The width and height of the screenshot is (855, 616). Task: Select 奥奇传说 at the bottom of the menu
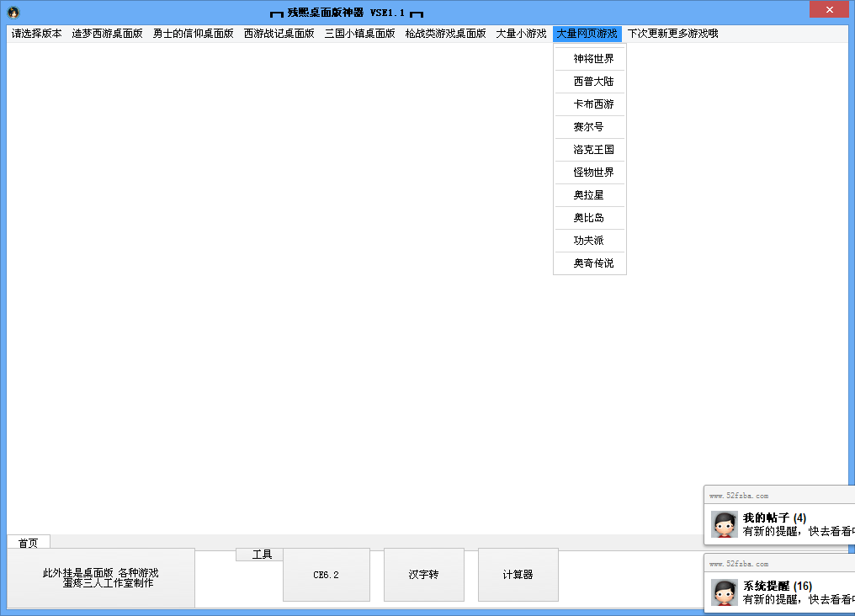(x=593, y=263)
